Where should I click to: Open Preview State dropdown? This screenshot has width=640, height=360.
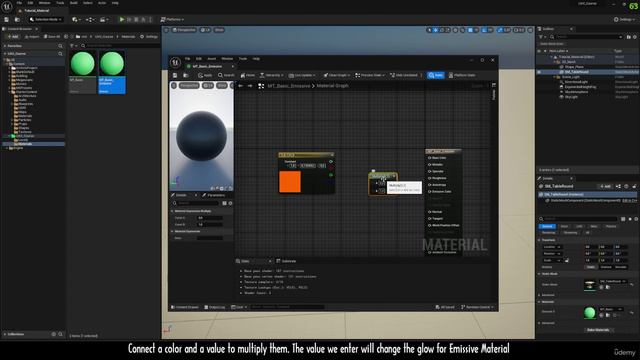(x=370, y=76)
